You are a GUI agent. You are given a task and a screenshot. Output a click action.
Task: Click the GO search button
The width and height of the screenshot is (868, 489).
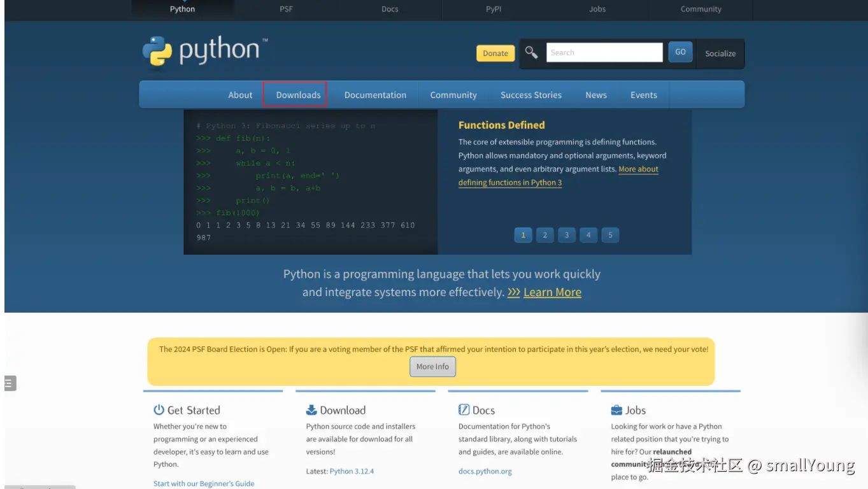coord(680,52)
